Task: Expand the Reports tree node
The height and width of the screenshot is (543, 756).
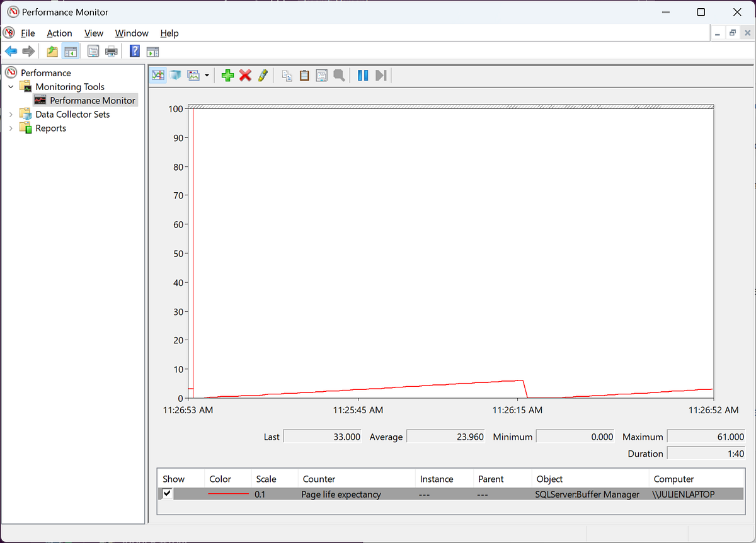Action: pos(10,128)
